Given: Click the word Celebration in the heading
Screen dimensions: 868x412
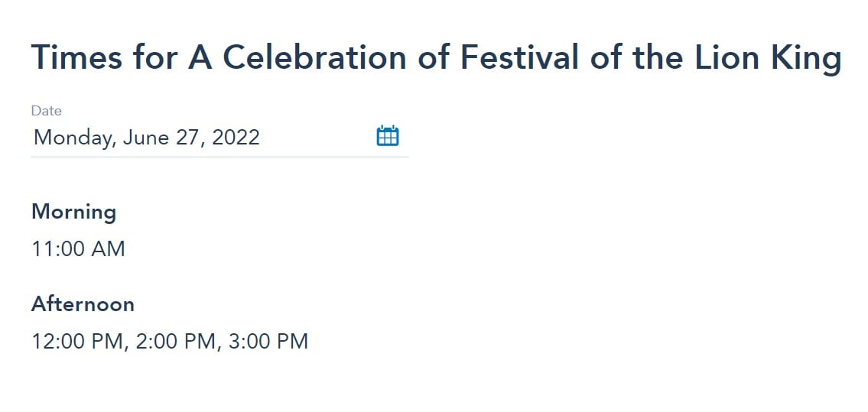Looking at the screenshot, I should coord(314,57).
